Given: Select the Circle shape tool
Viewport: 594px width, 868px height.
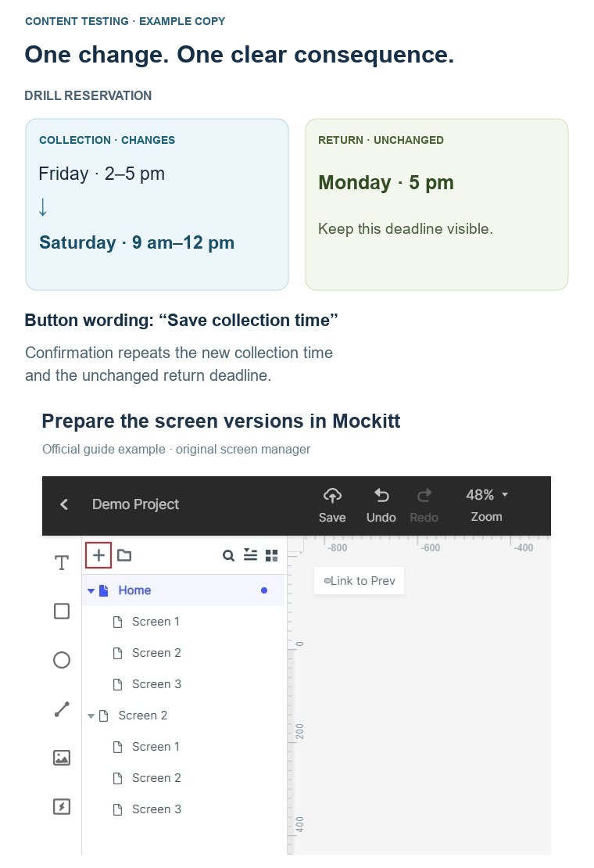Looking at the screenshot, I should tap(62, 660).
